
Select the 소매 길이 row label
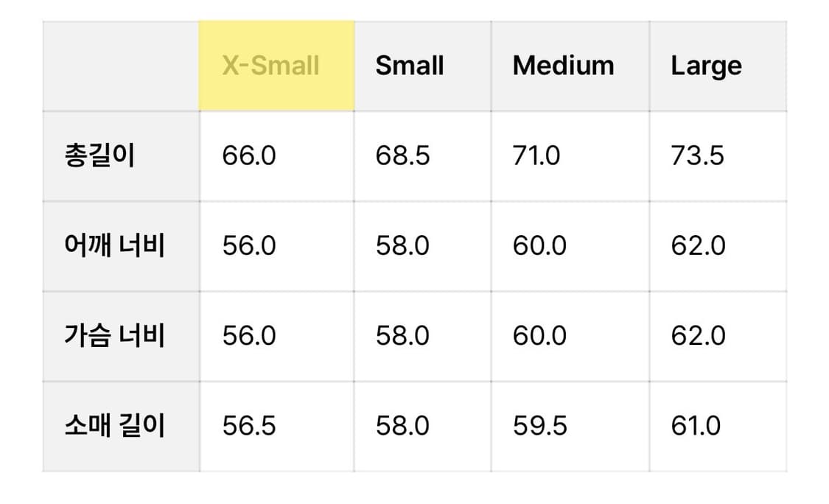pos(114,426)
